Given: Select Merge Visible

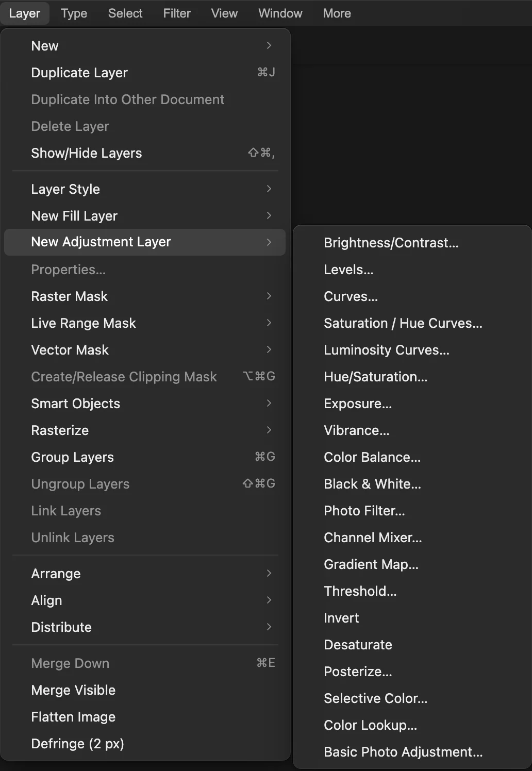Looking at the screenshot, I should (x=145, y=690).
